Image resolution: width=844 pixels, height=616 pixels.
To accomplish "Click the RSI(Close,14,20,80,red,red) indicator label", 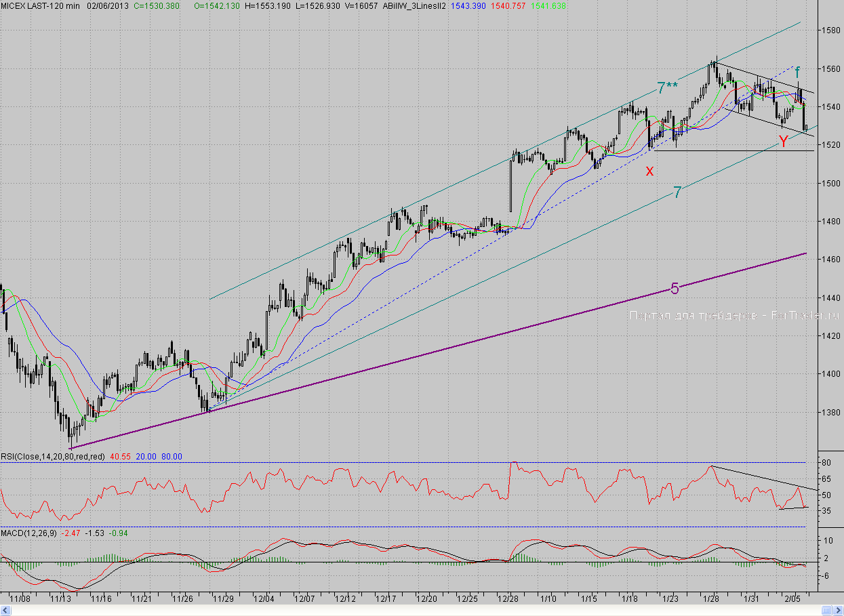I will click(53, 457).
